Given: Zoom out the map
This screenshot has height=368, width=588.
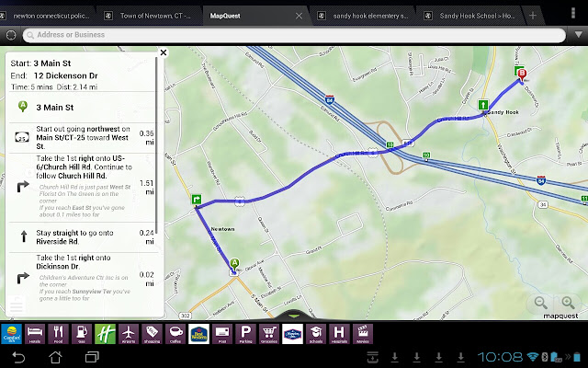Looking at the screenshot, I should tap(541, 303).
